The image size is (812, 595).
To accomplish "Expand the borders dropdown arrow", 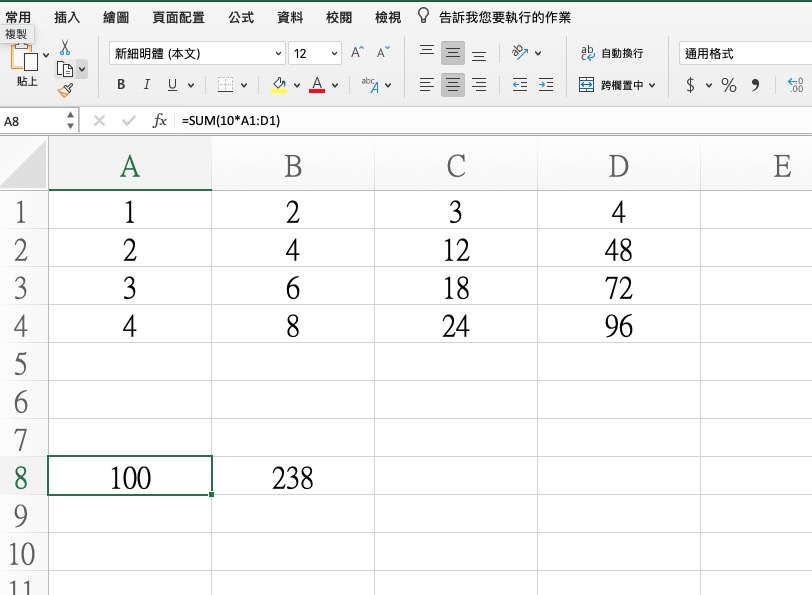I will [244, 85].
